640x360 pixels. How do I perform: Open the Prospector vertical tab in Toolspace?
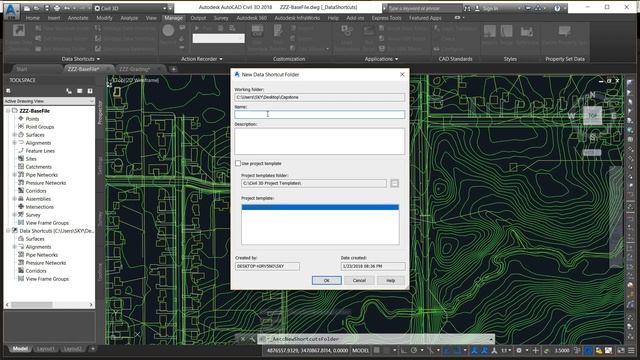tap(100, 113)
